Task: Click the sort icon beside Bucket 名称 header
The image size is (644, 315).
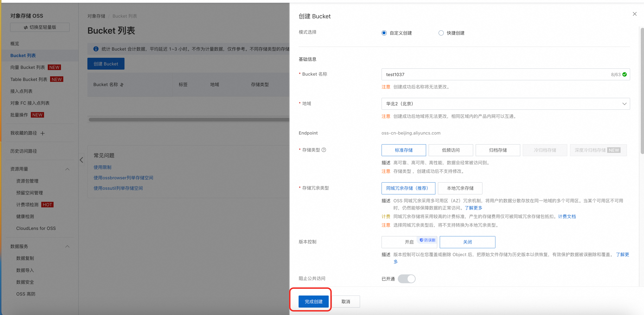Action: tap(122, 85)
